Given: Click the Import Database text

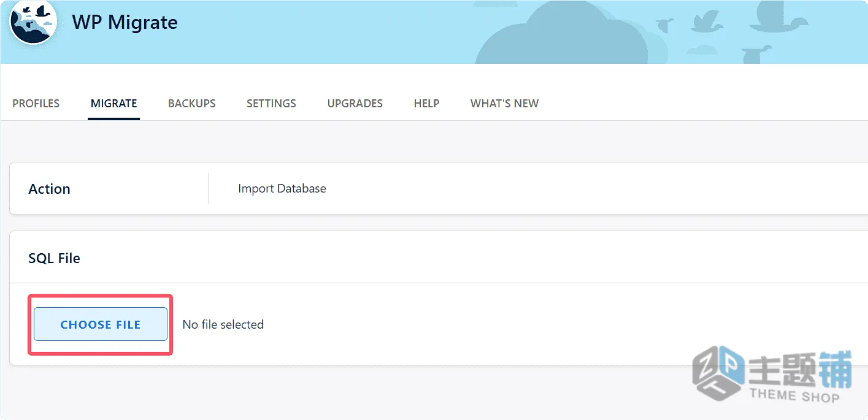Looking at the screenshot, I should point(282,189).
